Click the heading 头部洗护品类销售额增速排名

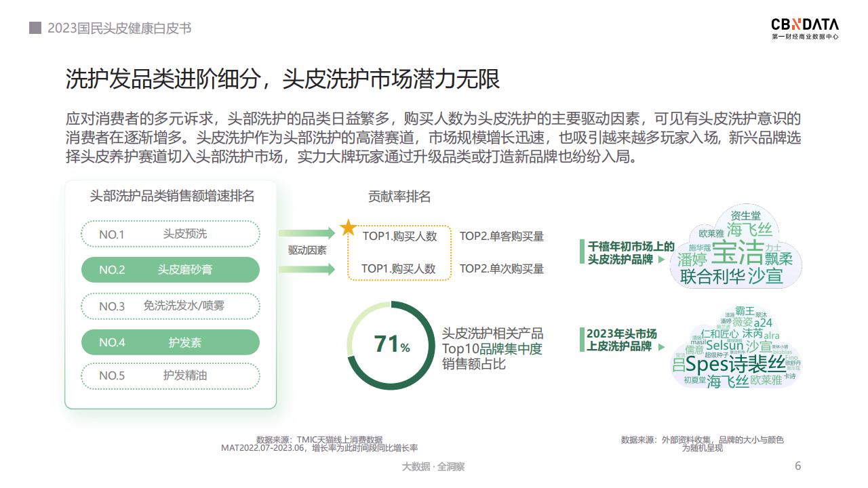click(172, 196)
